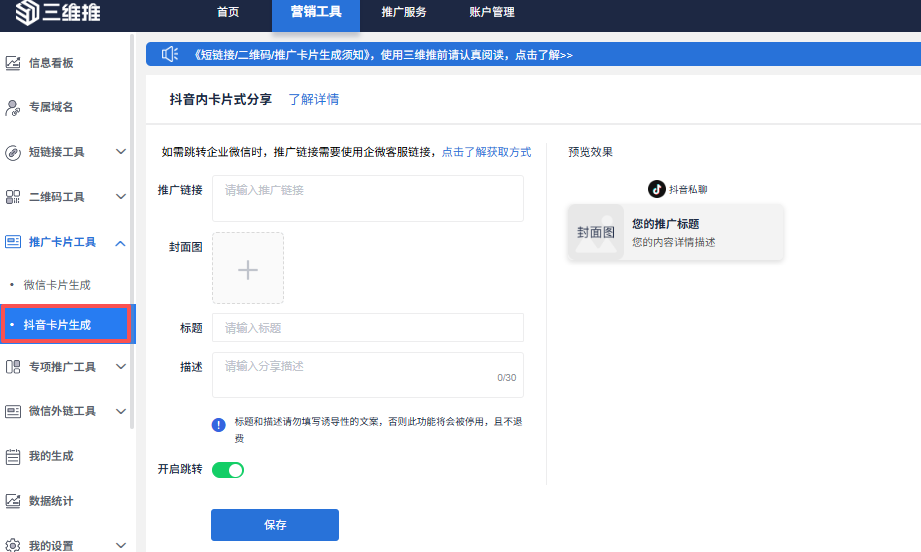Click the plus icon to upload cover image

[247, 269]
